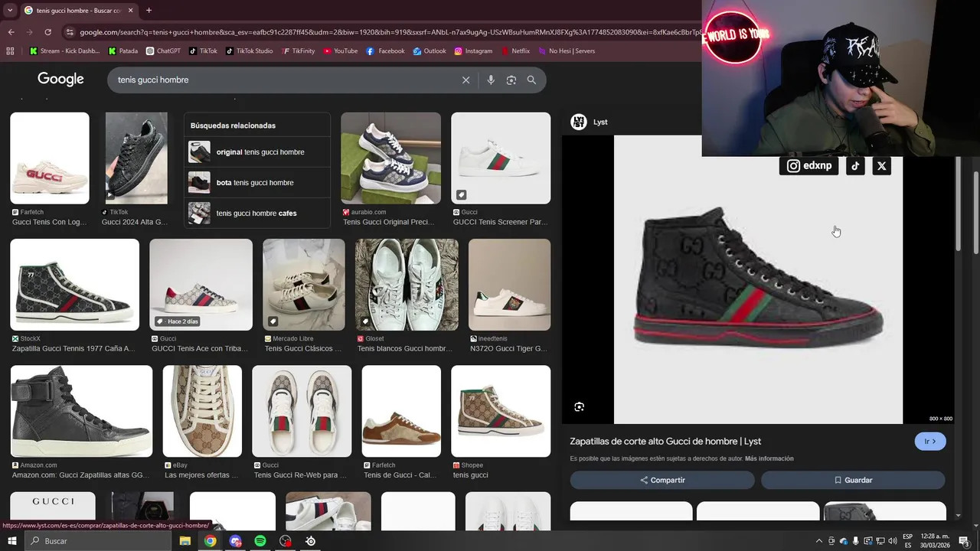Open the notification center icon in taskbar

click(x=965, y=541)
